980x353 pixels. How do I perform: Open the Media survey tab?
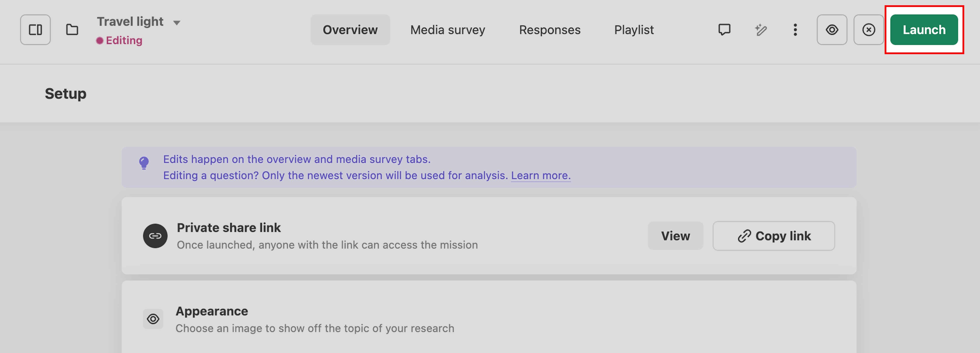(447, 30)
